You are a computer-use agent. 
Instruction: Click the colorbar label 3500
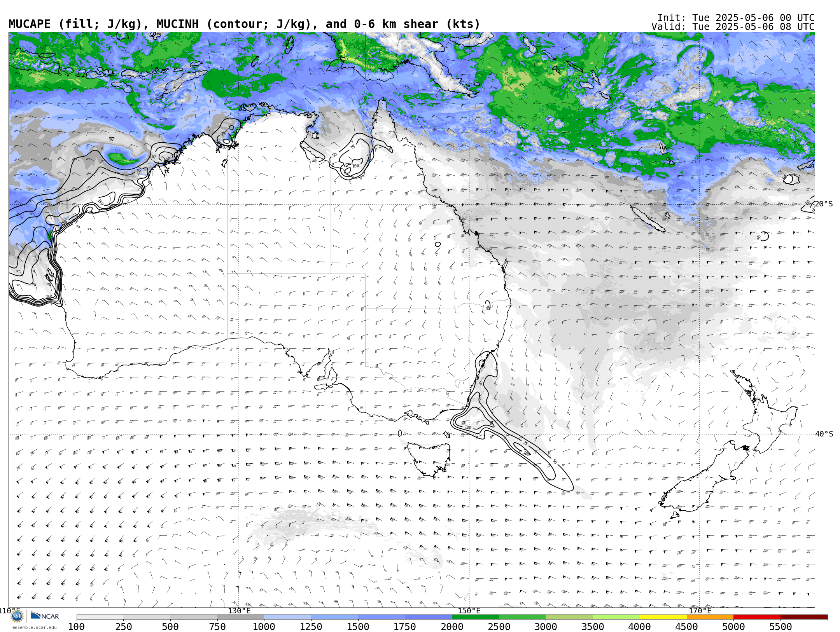[x=593, y=627]
